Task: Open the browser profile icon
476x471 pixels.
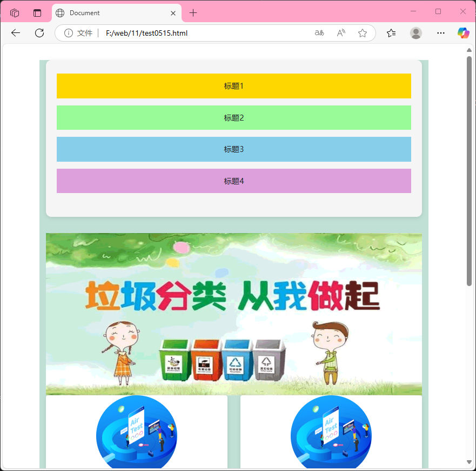Action: pyautogui.click(x=415, y=33)
